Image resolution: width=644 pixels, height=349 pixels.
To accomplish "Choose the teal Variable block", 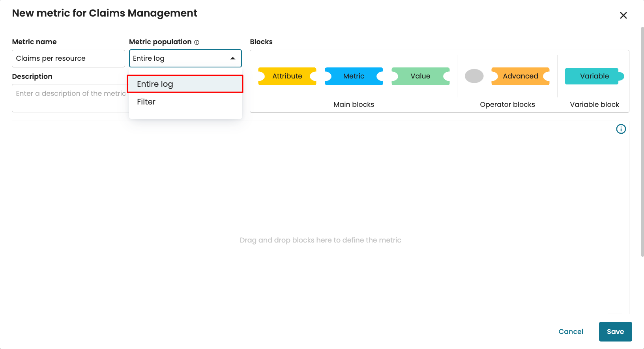I will 594,76.
